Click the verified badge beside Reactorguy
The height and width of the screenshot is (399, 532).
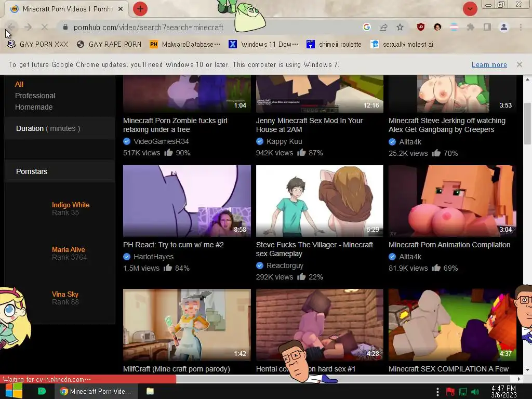[x=260, y=265]
